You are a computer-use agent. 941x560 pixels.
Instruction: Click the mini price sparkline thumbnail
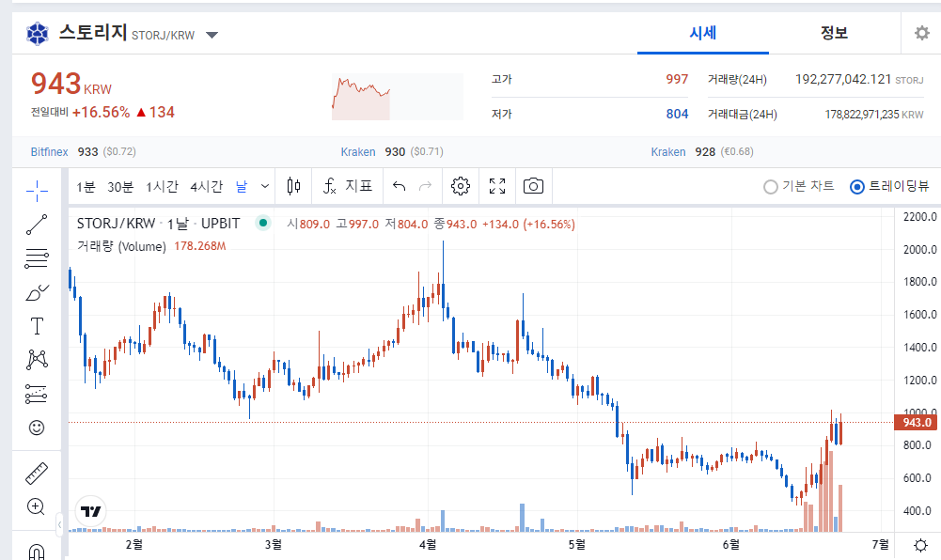pos(398,97)
